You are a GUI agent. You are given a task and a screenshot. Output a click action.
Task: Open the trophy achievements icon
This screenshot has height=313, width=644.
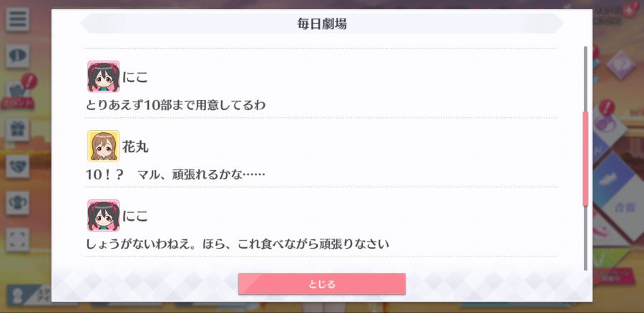(x=18, y=203)
